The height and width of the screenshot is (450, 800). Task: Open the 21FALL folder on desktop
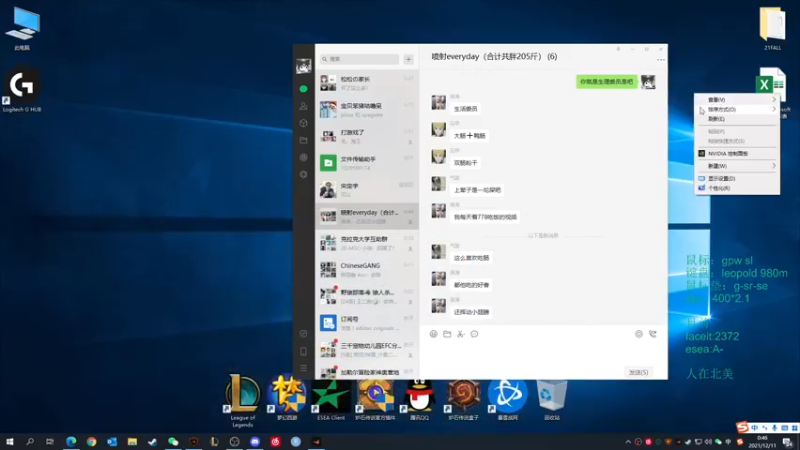pyautogui.click(x=772, y=28)
